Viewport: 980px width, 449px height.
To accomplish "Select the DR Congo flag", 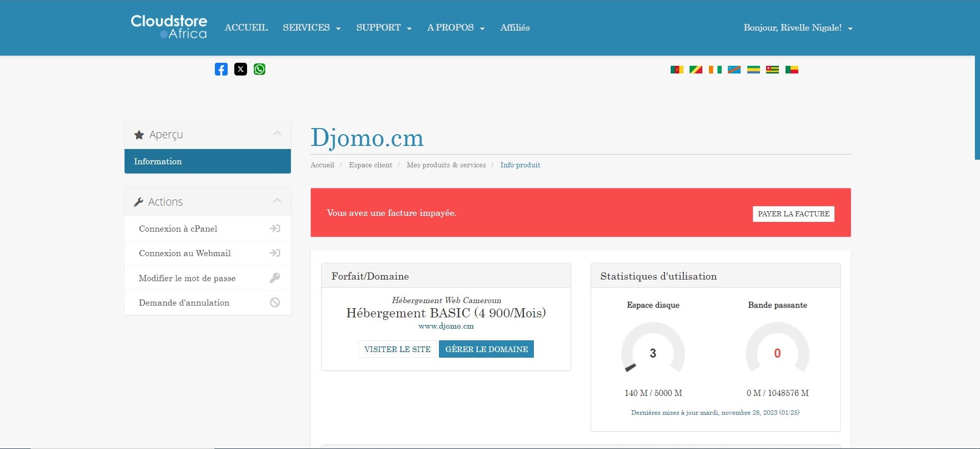I will click(x=734, y=70).
